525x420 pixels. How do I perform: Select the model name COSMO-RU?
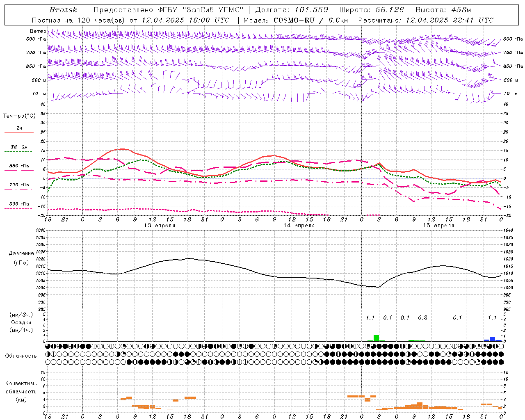tap(294, 20)
